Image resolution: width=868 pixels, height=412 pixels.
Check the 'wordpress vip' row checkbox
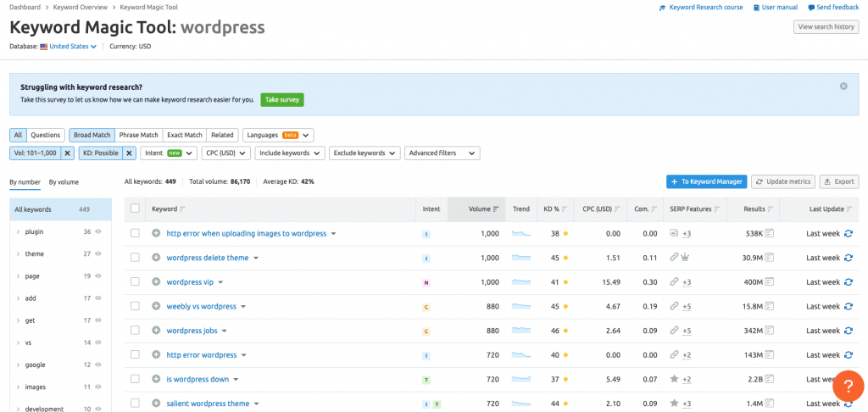pos(135,281)
